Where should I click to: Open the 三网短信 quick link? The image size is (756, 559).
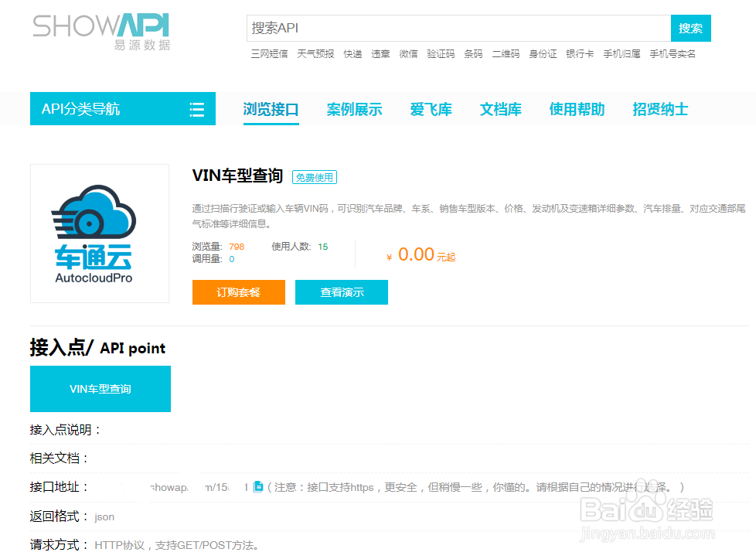point(268,54)
